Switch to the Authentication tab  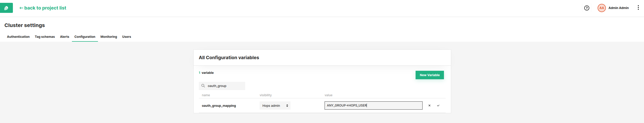click(x=18, y=37)
